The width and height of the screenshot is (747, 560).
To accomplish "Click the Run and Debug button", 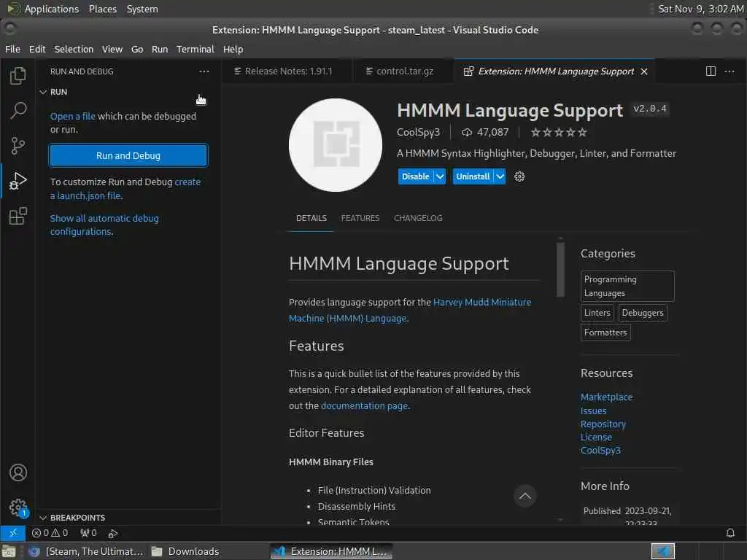I will [x=128, y=156].
